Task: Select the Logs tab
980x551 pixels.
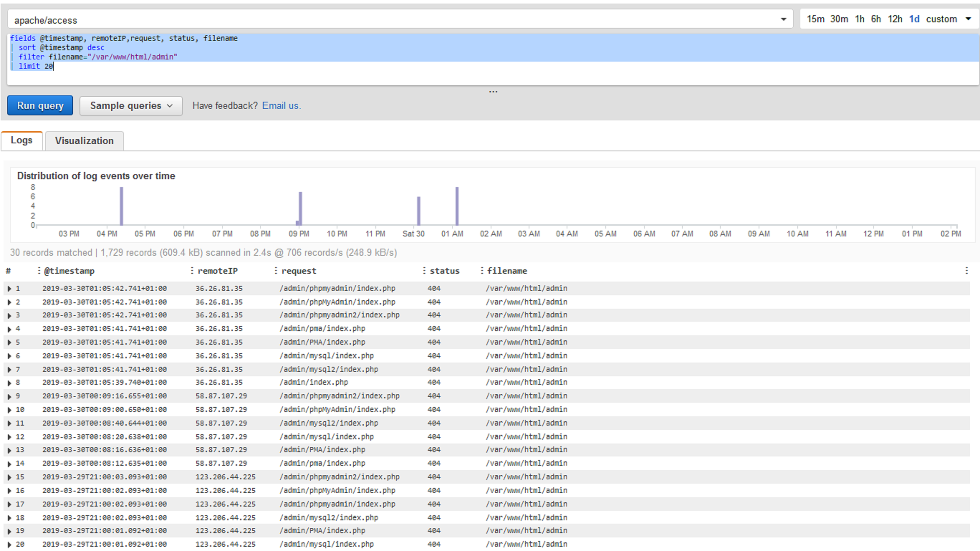Action: click(21, 140)
